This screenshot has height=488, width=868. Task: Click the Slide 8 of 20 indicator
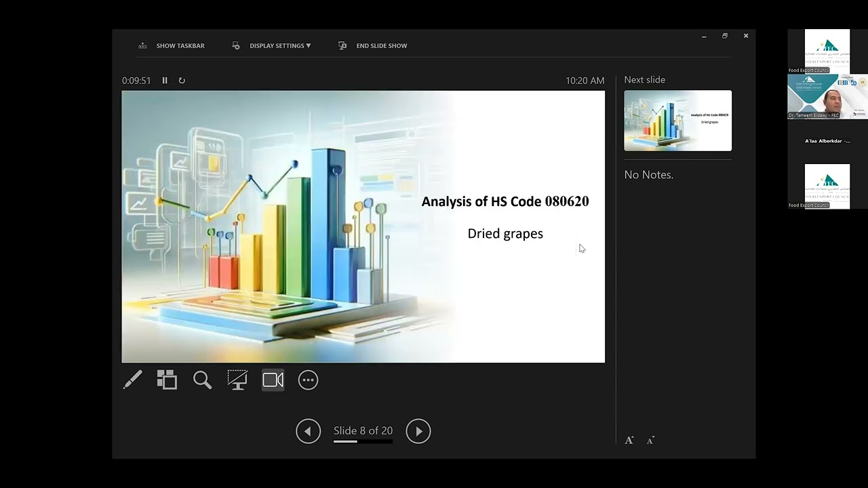(363, 430)
